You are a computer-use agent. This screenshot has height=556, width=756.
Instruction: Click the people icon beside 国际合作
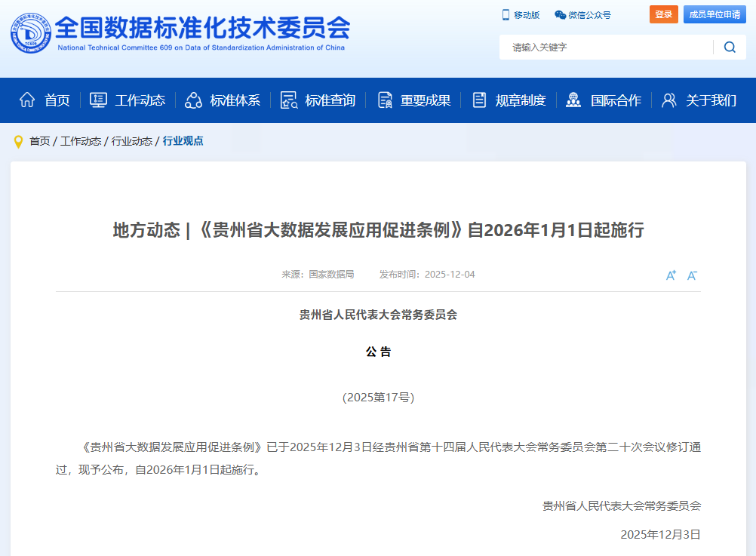573,99
